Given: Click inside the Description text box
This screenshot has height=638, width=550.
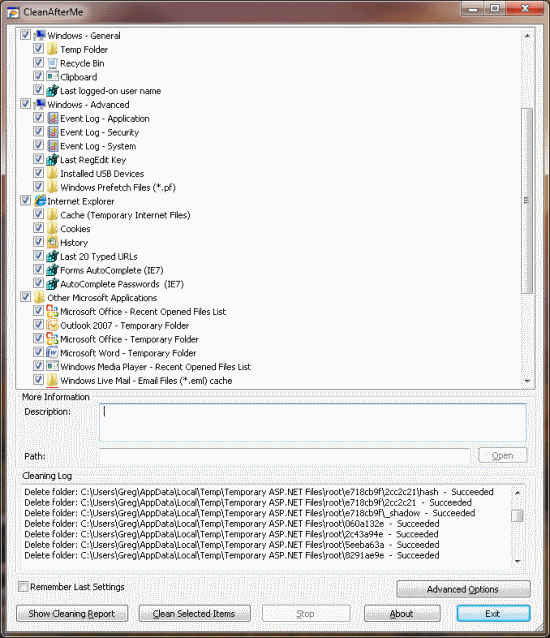Looking at the screenshot, I should click(x=312, y=422).
